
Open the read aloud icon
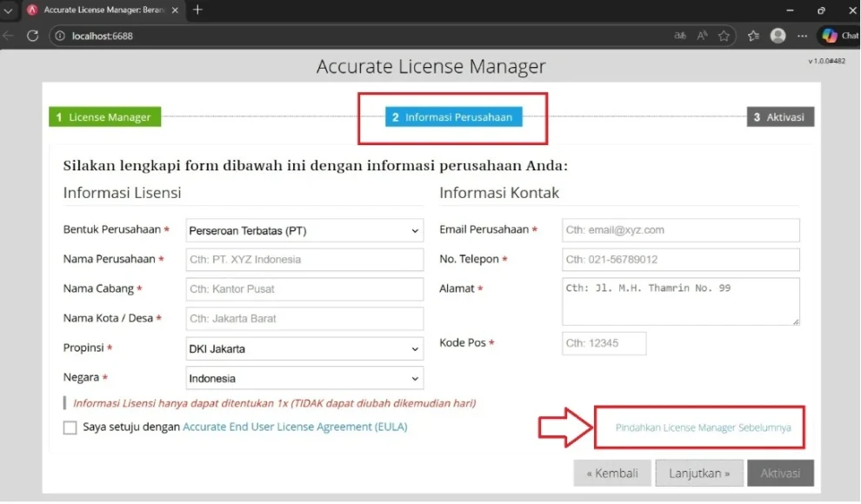tap(702, 36)
